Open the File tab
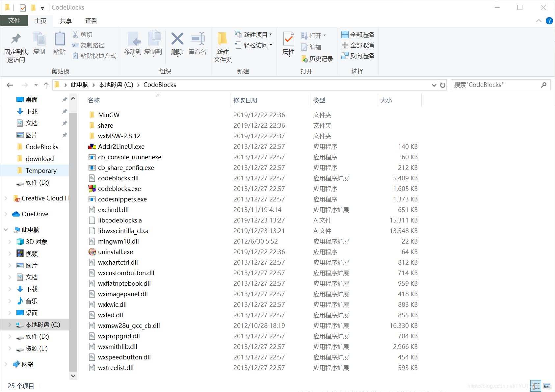Screen dimensions: 555x392 click(x=14, y=21)
